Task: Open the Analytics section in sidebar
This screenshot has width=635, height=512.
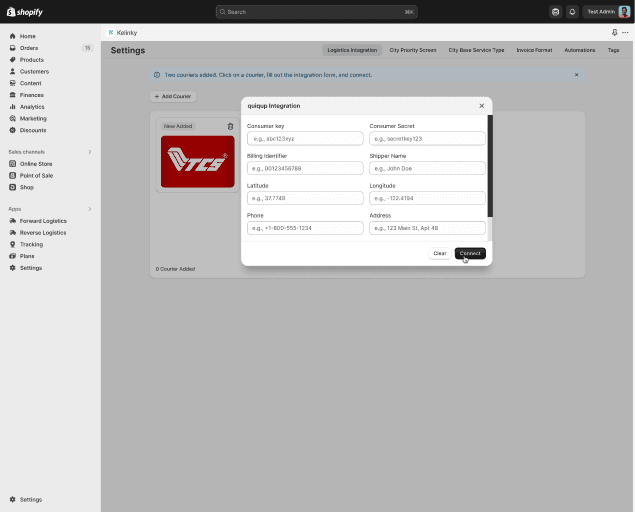Action: (x=32, y=106)
